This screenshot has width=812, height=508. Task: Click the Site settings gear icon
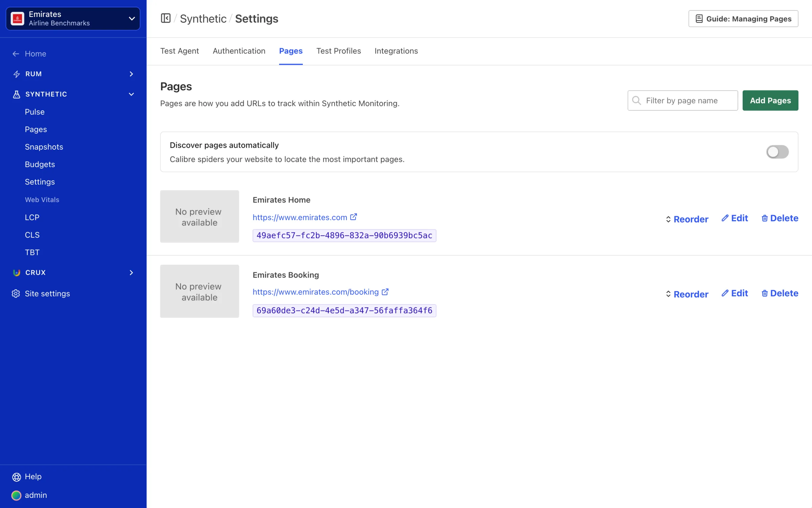click(x=16, y=294)
